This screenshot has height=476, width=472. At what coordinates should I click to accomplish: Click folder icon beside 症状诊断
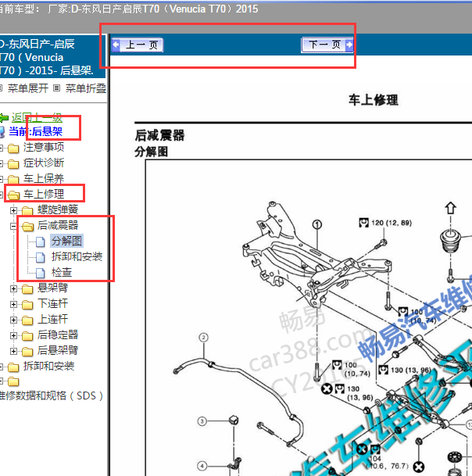pos(13,164)
